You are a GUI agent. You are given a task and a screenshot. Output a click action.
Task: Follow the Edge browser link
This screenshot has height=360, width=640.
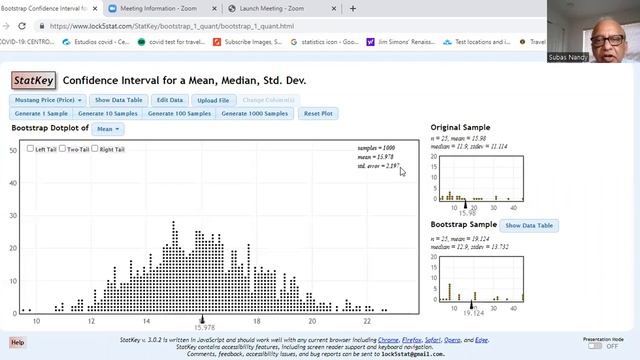click(x=481, y=340)
